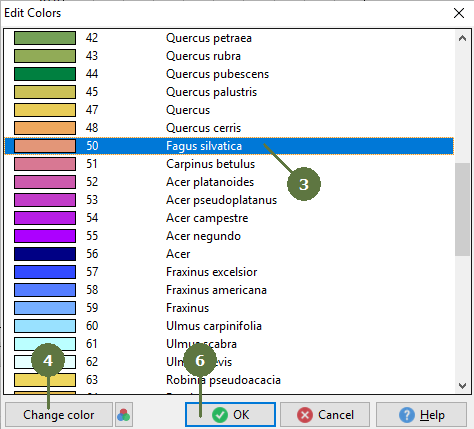Close the Edit Colors dialog
474x429 pixels.
pyautogui.click(x=459, y=13)
